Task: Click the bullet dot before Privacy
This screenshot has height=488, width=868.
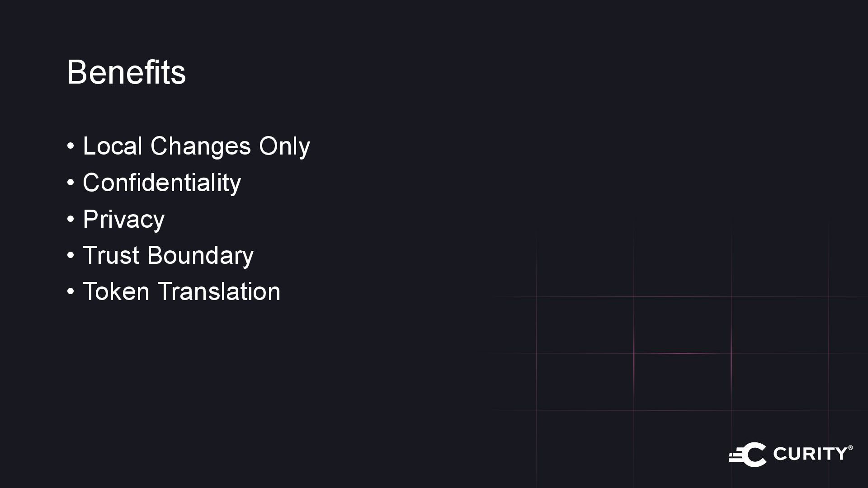Action: tap(71, 219)
